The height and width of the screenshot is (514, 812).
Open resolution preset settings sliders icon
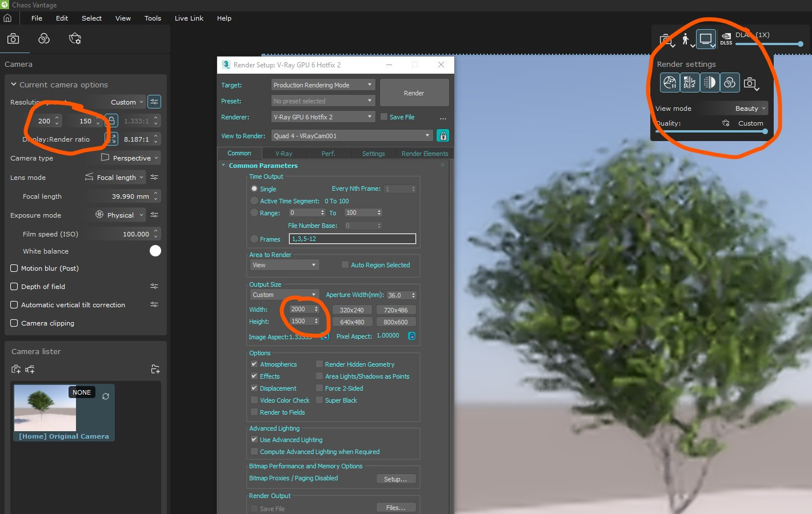tap(154, 102)
